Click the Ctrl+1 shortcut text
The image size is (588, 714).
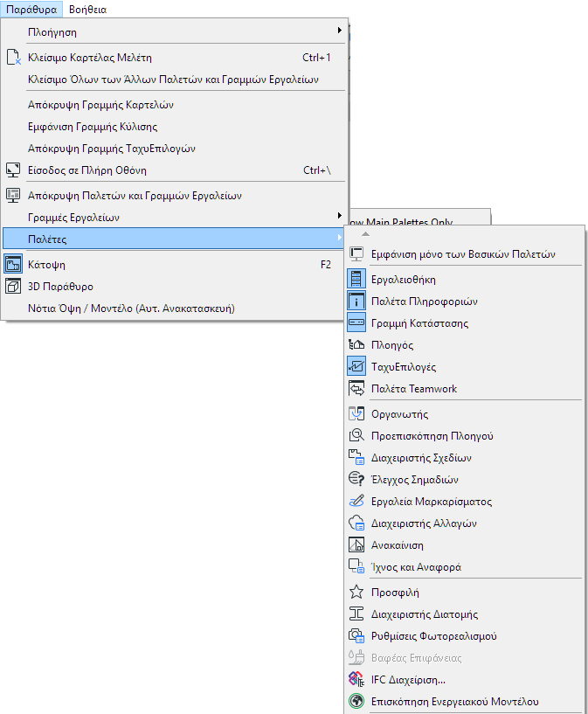pyautogui.click(x=316, y=58)
